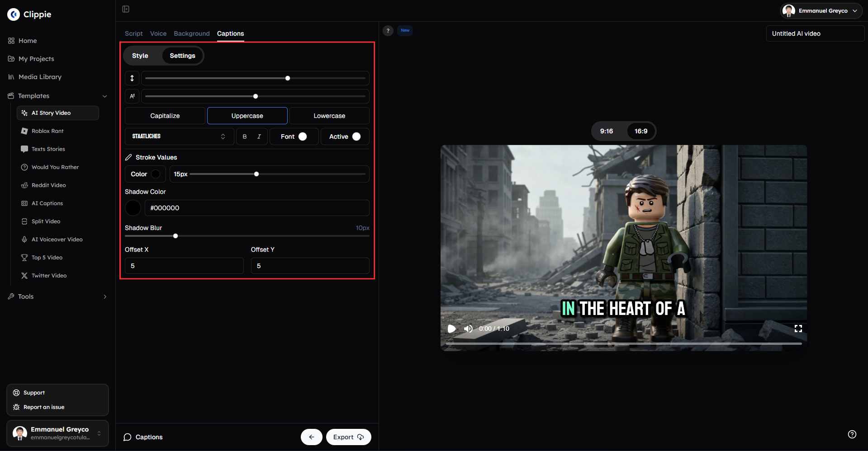Screen dimensions: 868x451
Task: Edit the shadow color hex field
Action: (x=257, y=208)
